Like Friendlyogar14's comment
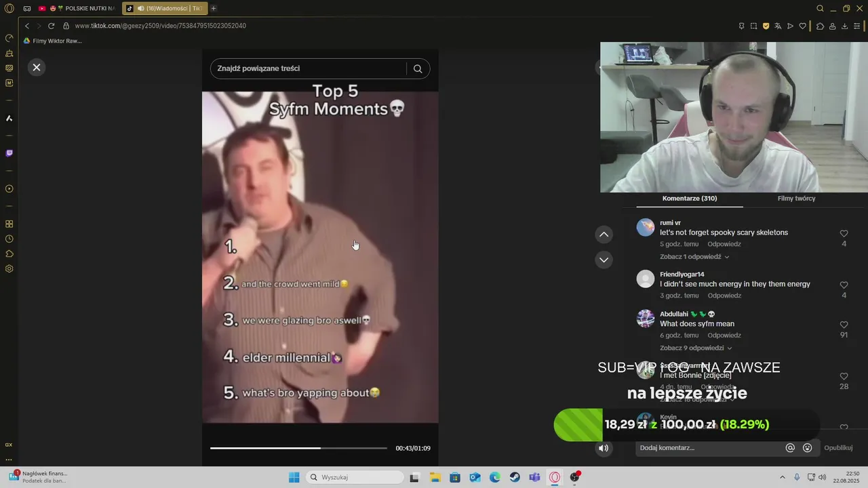Screen dimensions: 868x488 pyautogui.click(x=844, y=285)
